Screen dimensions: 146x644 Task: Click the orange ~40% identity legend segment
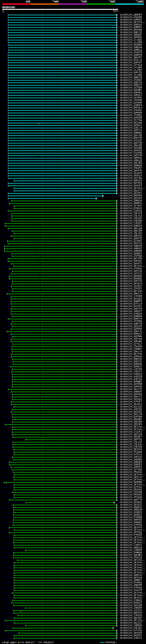tap(45, 4)
